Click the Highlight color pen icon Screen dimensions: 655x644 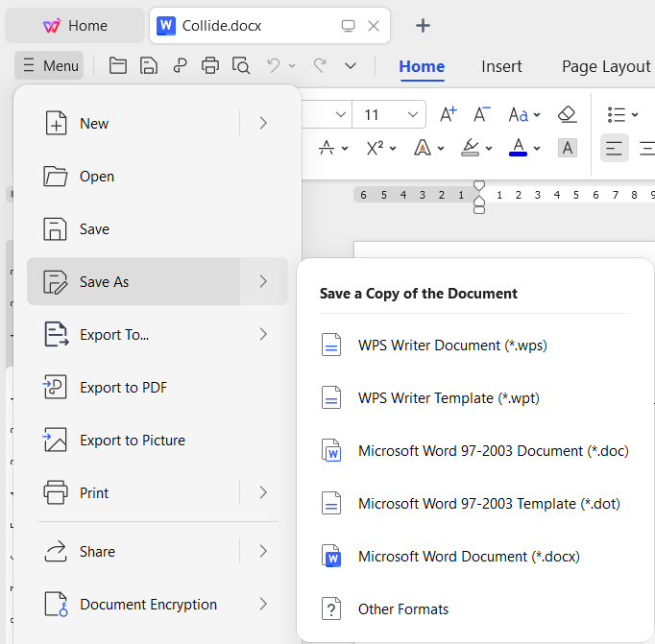pyautogui.click(x=471, y=148)
